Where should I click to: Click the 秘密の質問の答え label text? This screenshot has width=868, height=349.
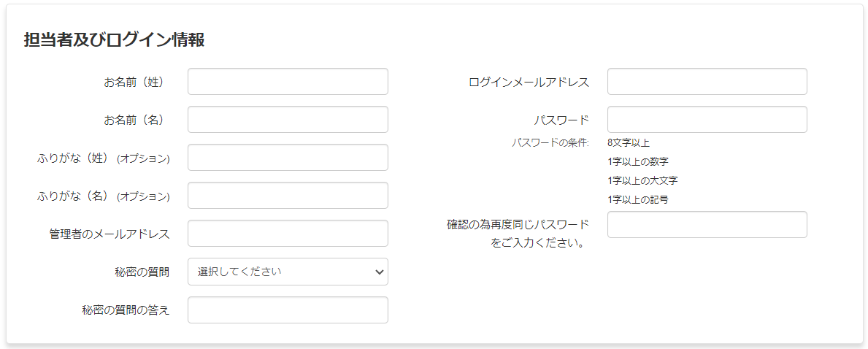126,310
